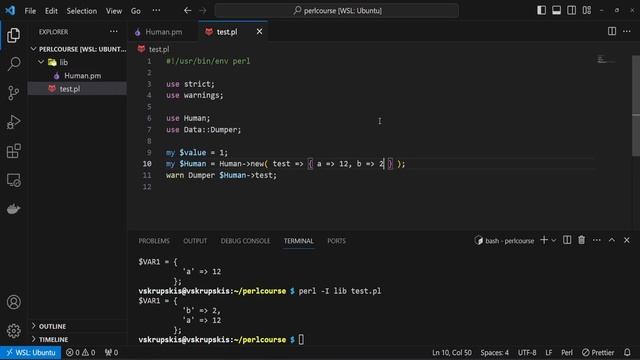Switch to the DEBUG CONSOLE tab
The height and width of the screenshot is (360, 640).
click(x=245, y=241)
